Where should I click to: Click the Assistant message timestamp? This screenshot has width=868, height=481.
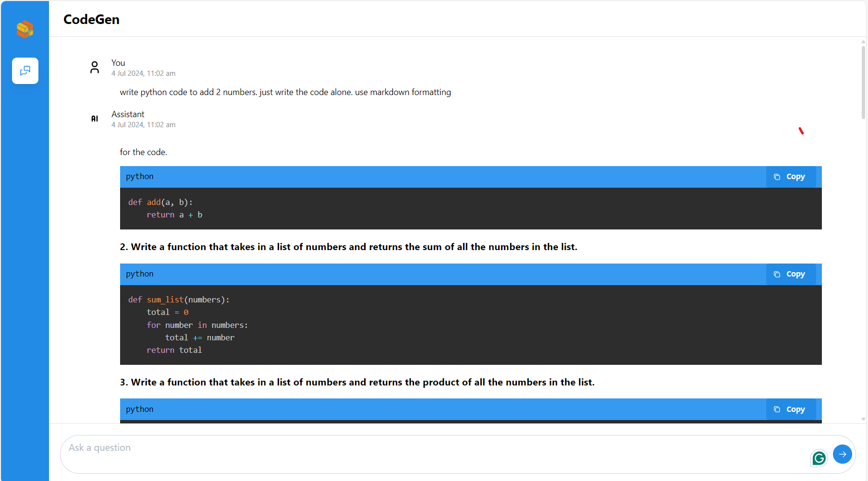(143, 124)
